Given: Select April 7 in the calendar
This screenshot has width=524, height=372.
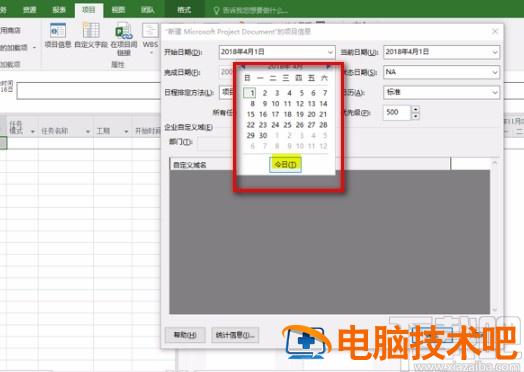Looking at the screenshot, I should pos(324,93).
